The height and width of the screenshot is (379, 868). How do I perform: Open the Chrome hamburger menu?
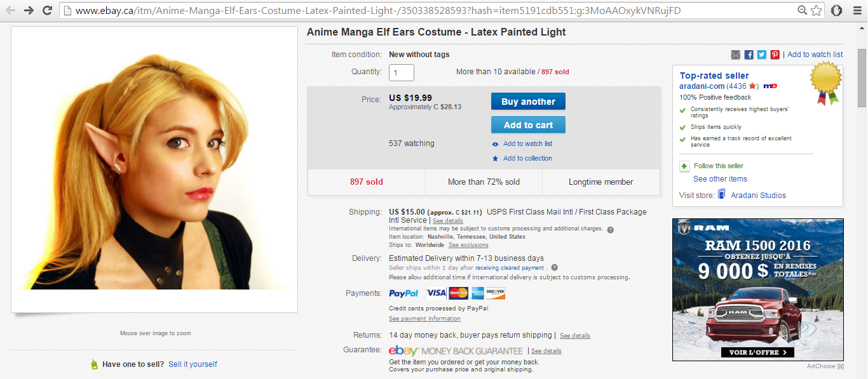coord(856,10)
